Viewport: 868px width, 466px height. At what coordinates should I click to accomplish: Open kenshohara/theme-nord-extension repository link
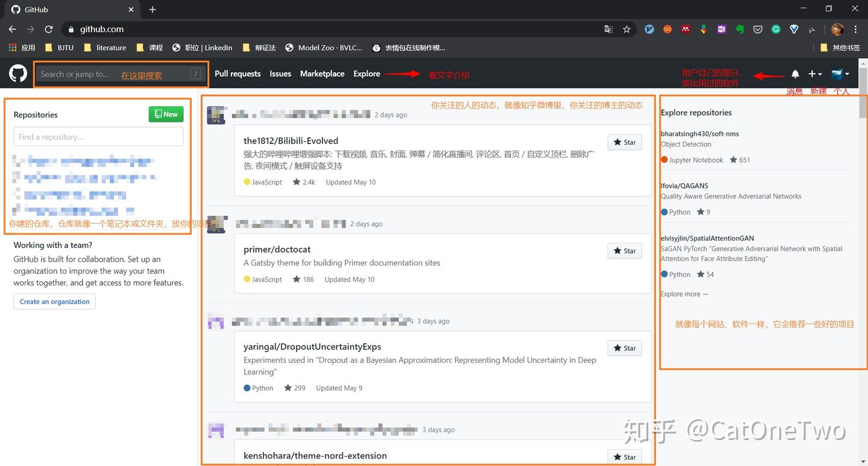(315, 456)
